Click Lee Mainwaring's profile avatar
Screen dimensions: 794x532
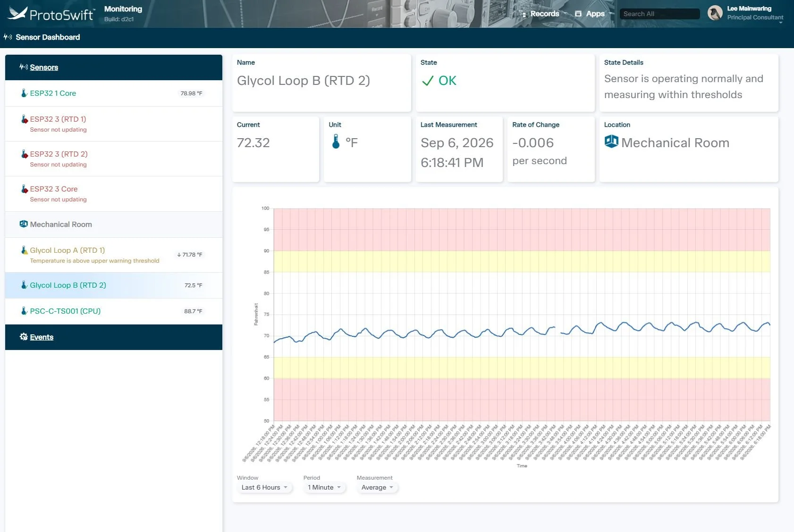point(715,13)
